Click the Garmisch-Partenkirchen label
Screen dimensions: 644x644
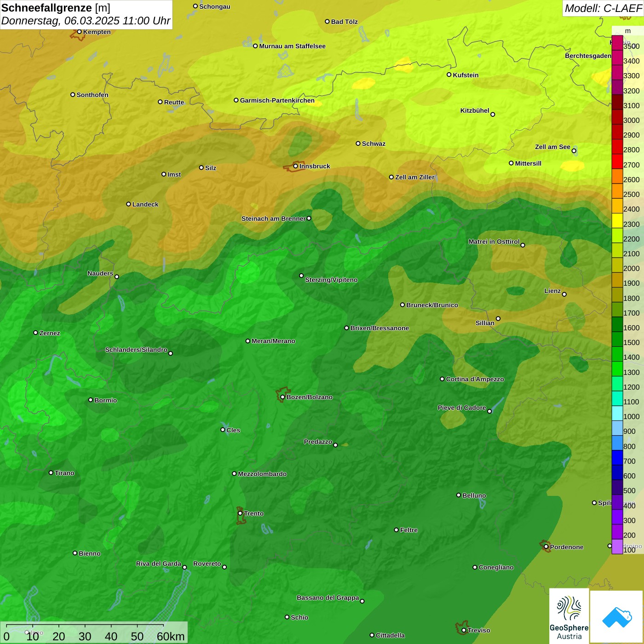[x=277, y=100]
